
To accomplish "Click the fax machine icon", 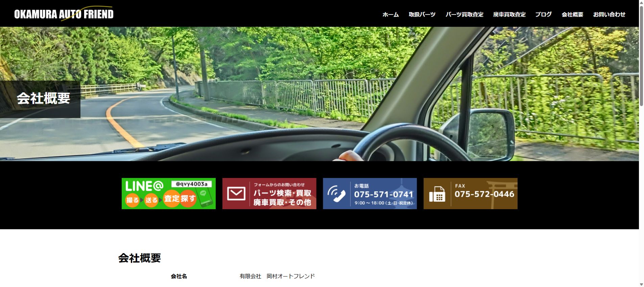I will point(437,194).
